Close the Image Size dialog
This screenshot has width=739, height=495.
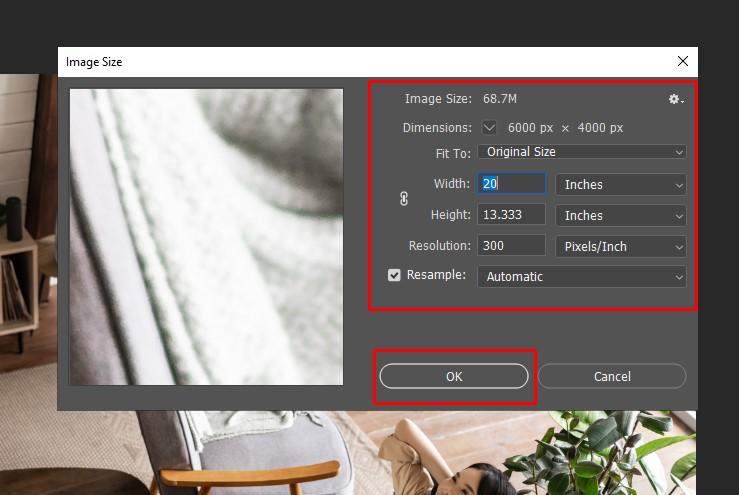pos(682,61)
